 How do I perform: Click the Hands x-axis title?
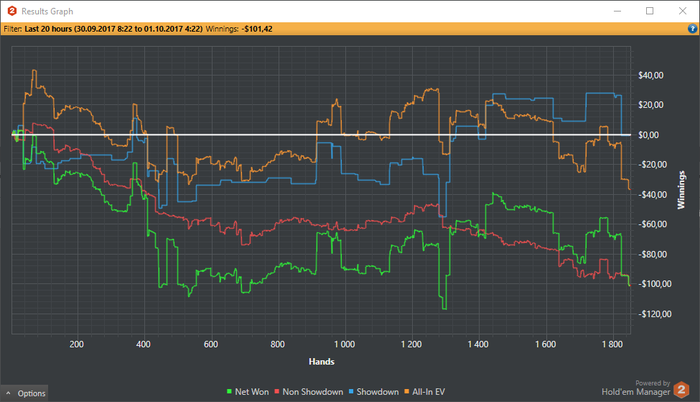pyautogui.click(x=321, y=362)
